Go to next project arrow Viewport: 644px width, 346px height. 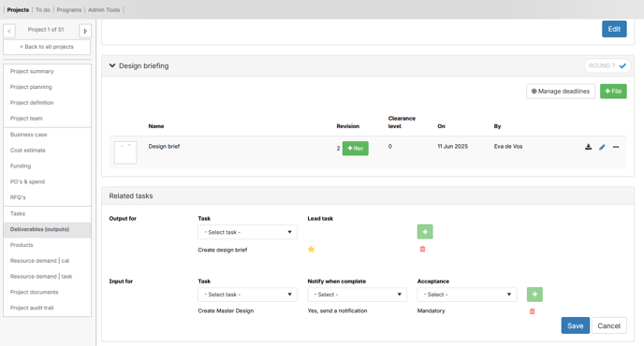tap(85, 31)
